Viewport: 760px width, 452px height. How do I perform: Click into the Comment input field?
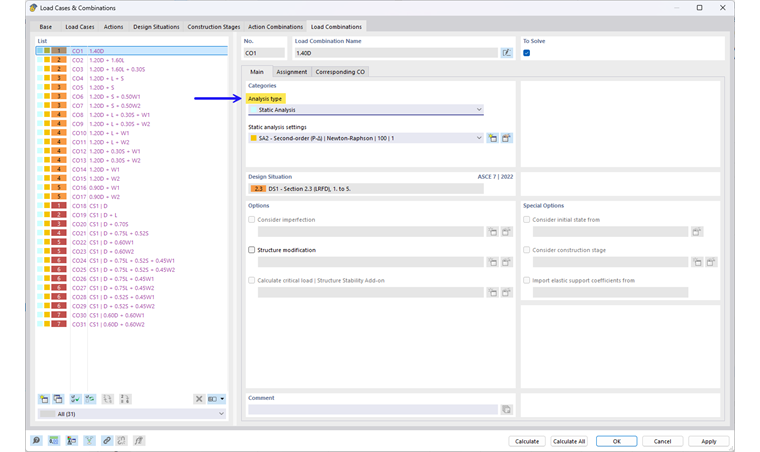[373, 410]
